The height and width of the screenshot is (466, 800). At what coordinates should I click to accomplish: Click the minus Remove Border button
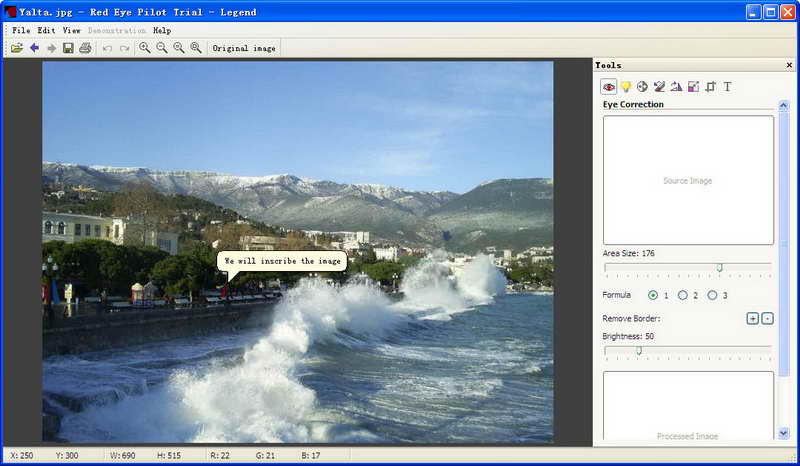[767, 318]
